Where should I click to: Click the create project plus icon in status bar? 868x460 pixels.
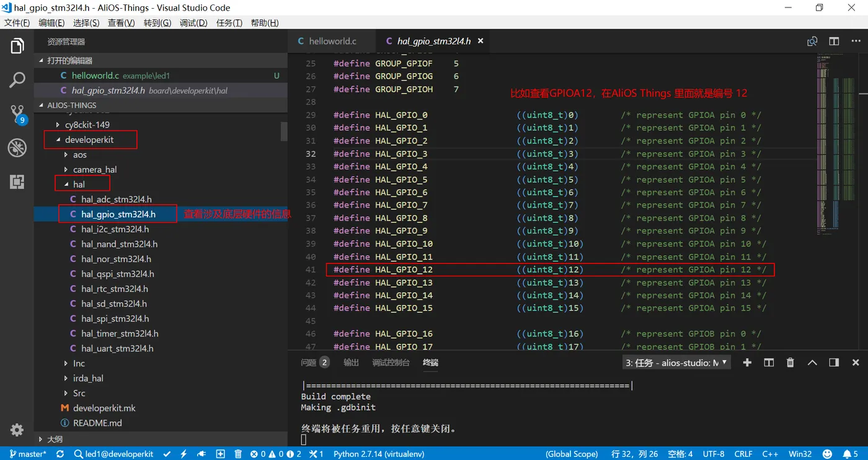click(x=220, y=454)
